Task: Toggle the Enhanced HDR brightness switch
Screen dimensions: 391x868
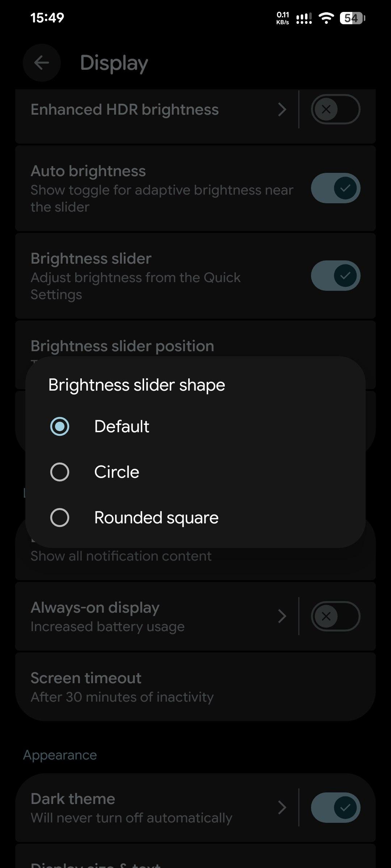Action: (x=335, y=109)
